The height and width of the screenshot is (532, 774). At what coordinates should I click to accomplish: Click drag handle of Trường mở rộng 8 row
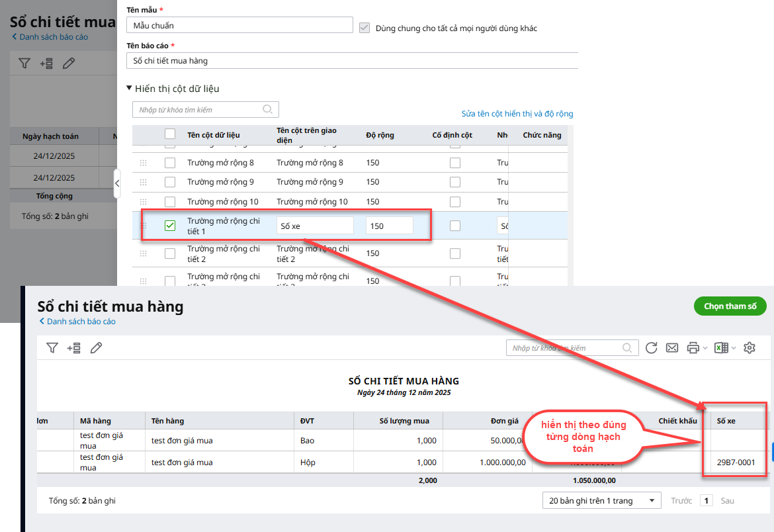click(x=143, y=163)
